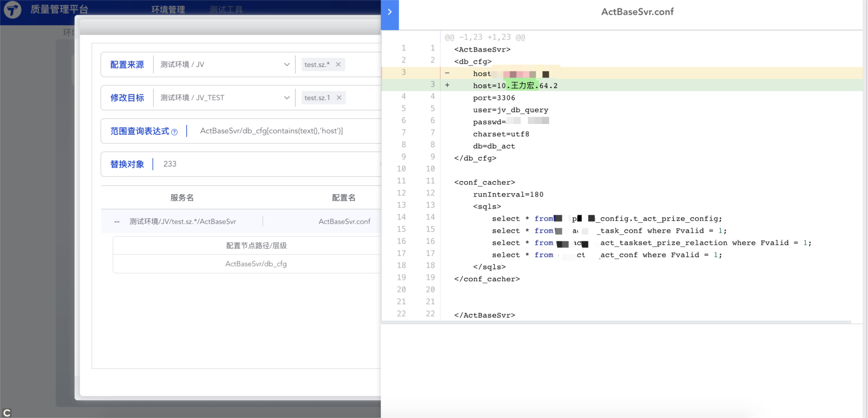This screenshot has height=418, width=868.
Task: Collapse the diff panel with blue chevron
Action: pos(390,12)
